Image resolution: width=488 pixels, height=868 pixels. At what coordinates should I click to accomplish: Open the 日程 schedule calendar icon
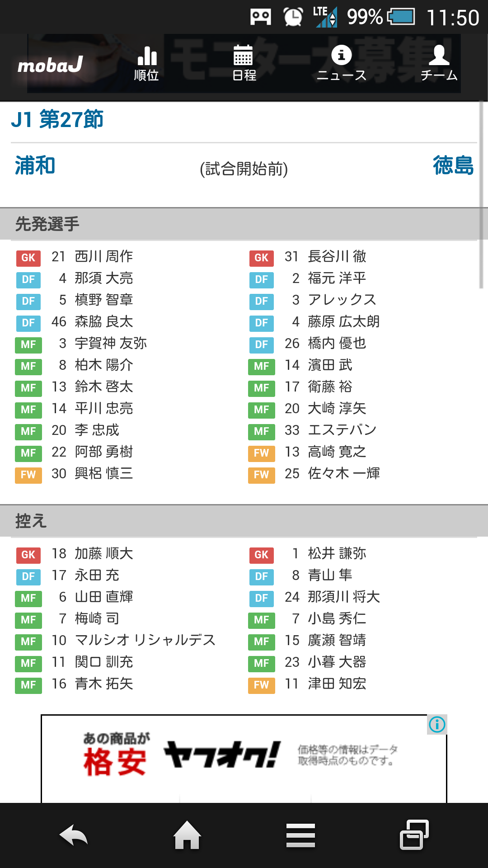[x=244, y=64]
